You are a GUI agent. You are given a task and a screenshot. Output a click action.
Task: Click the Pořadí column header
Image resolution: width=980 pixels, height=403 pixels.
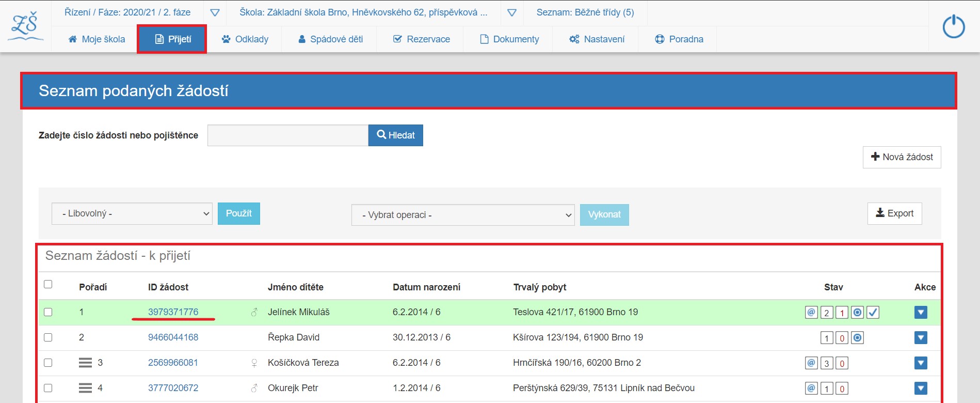(93, 287)
